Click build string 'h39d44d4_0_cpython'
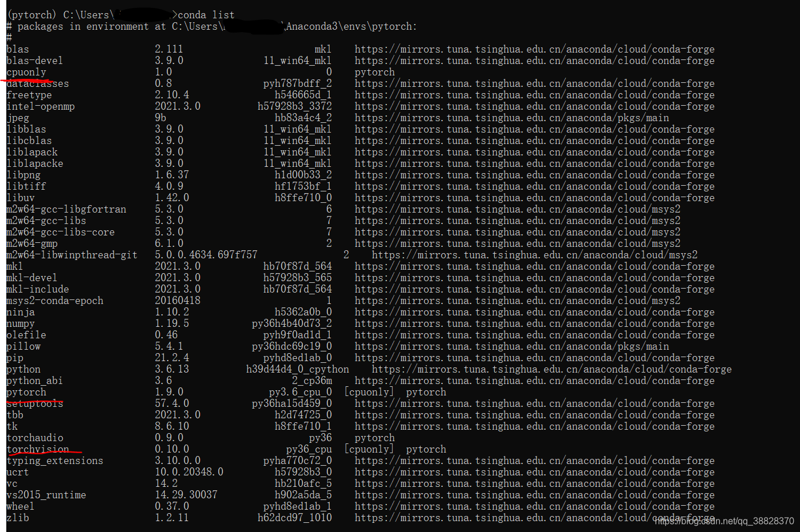This screenshot has height=532, width=800. pyautogui.click(x=298, y=369)
